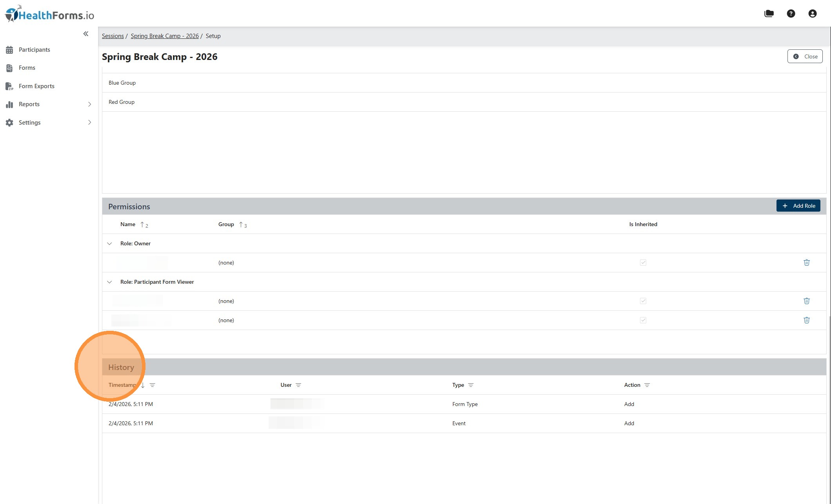
Task: Open the folders icon in header
Action: (769, 14)
